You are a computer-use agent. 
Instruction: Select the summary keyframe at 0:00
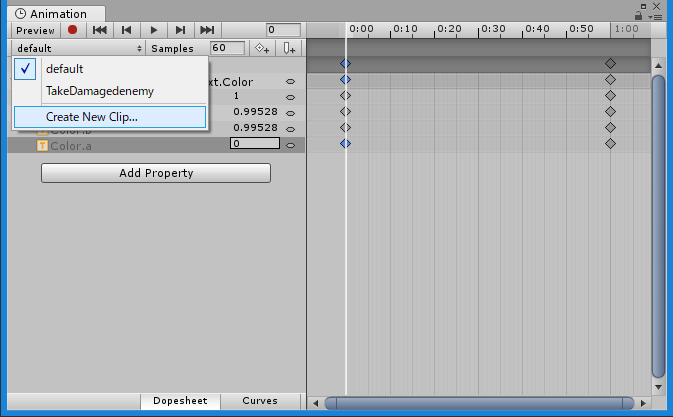(x=346, y=63)
